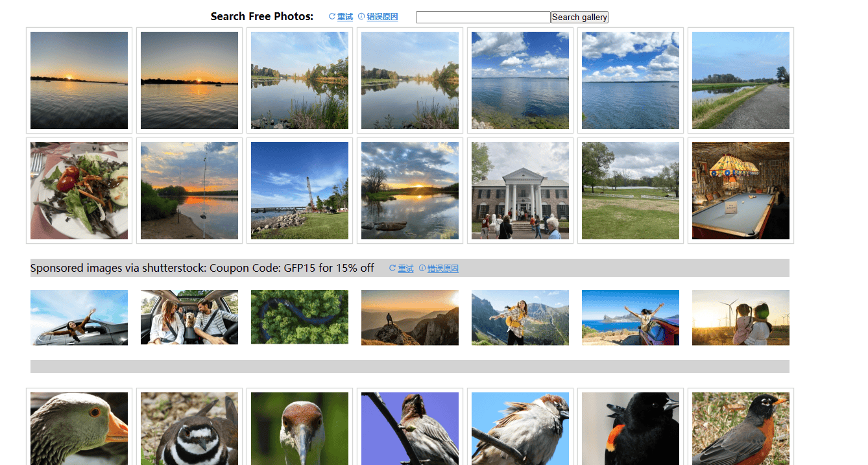Image resolution: width=868 pixels, height=465 pixels.
Task: Open the construction crane by water photo
Action: tap(299, 190)
